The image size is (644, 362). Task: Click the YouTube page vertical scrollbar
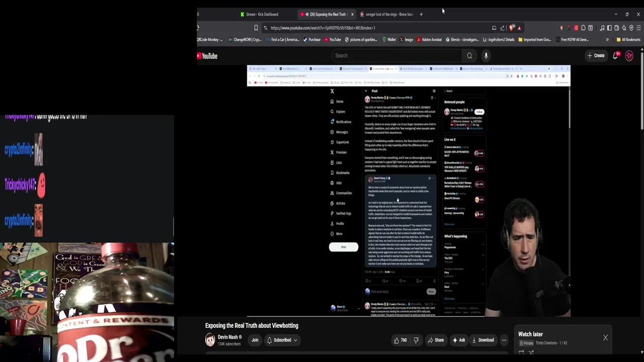(x=641, y=90)
